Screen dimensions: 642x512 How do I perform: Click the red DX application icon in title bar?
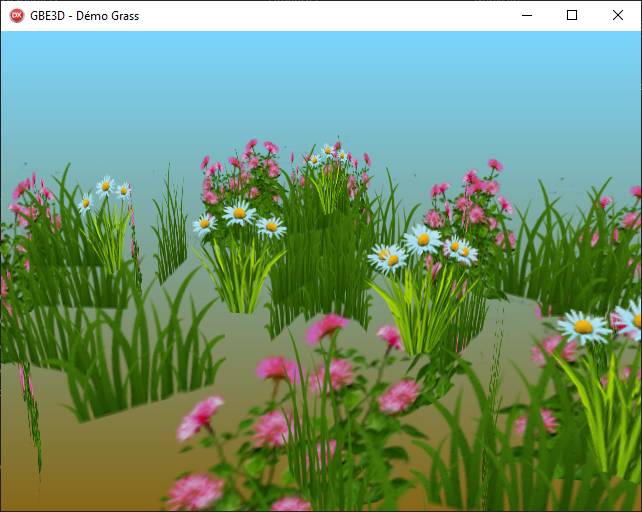click(17, 15)
